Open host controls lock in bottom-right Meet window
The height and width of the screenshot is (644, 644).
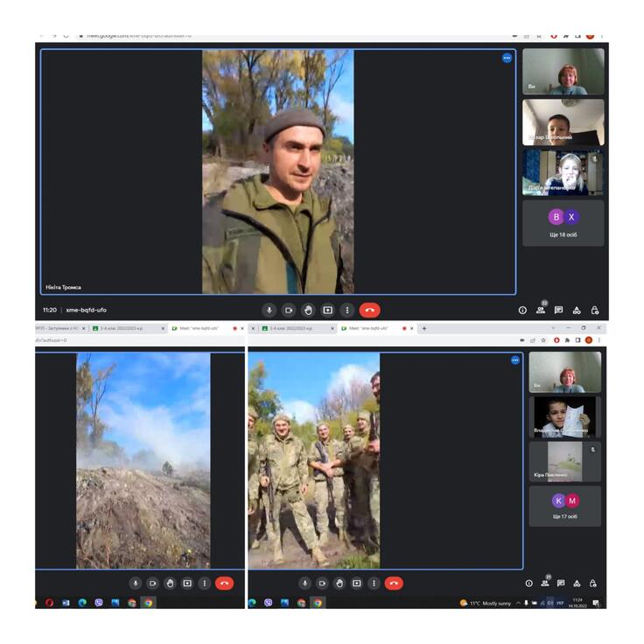pyautogui.click(x=592, y=584)
